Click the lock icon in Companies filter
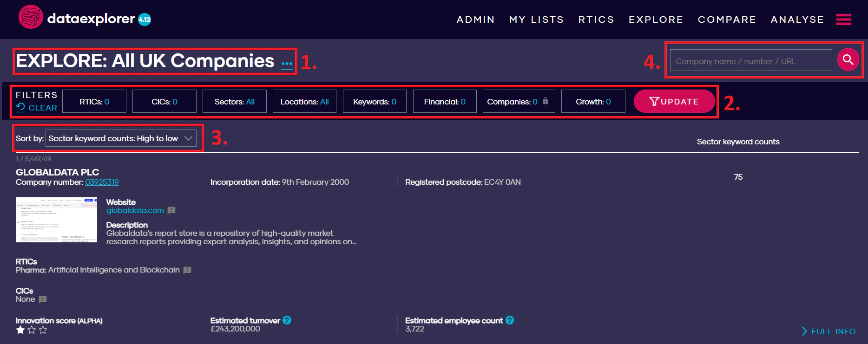Screen dimensions: 868x344 [546, 101]
